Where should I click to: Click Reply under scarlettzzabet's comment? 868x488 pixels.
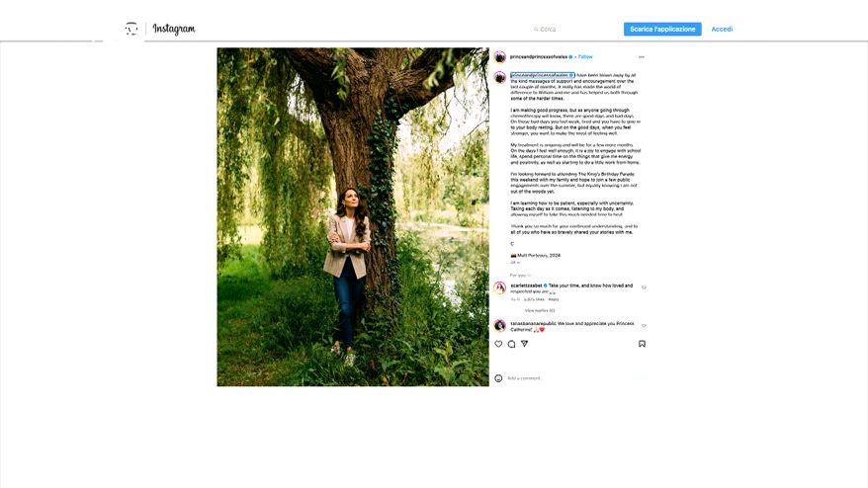554,299
